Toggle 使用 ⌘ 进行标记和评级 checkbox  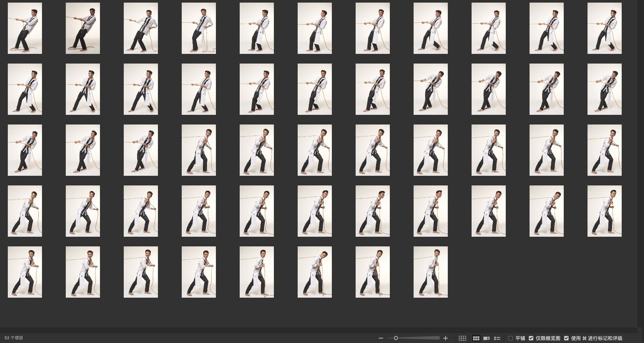point(566,338)
